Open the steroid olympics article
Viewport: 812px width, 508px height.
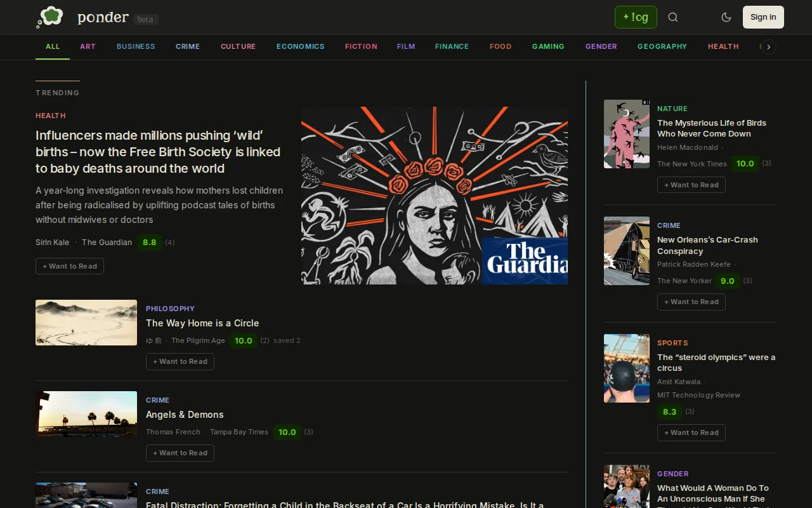716,363
